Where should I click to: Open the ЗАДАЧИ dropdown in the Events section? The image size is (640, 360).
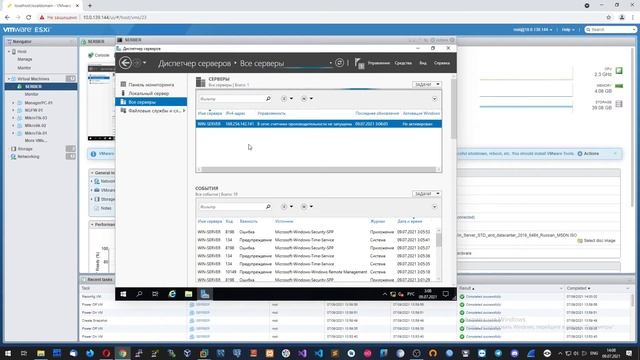(427, 194)
